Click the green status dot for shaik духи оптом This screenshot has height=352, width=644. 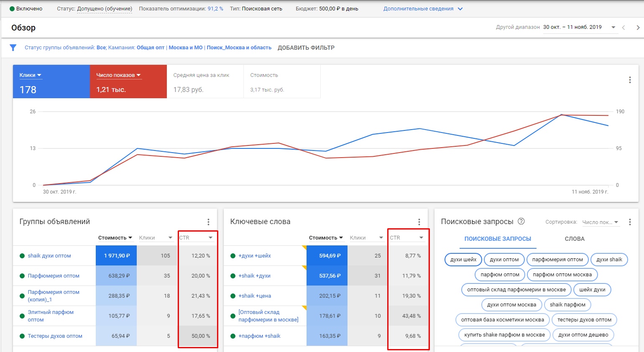(x=22, y=256)
